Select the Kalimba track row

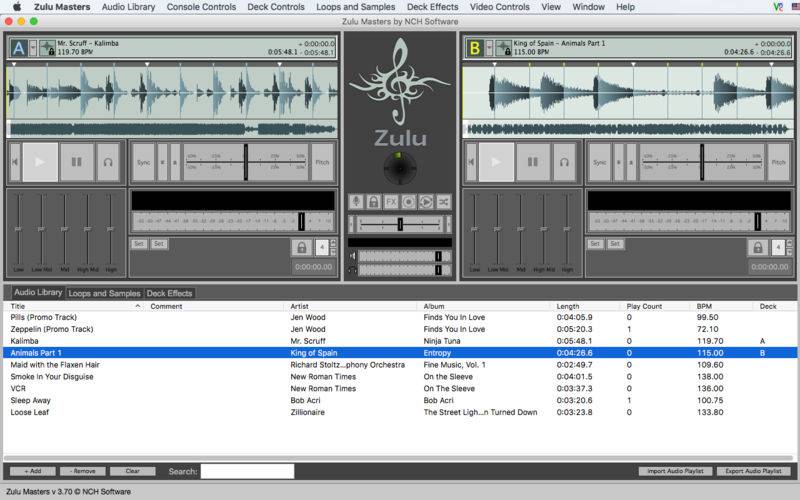click(x=400, y=341)
